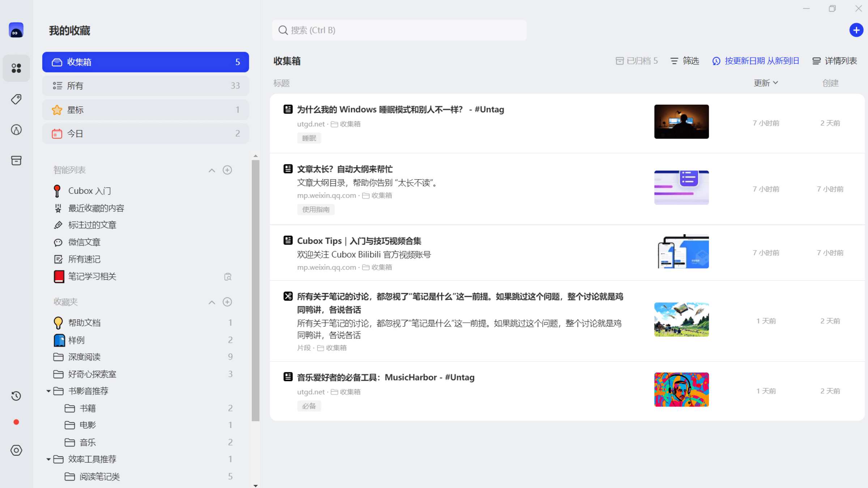Click the star icon of 星标
The image size is (868, 488).
pos(57,110)
